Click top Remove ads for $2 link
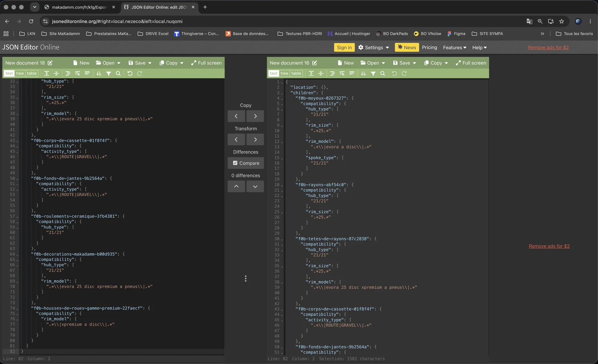 tap(548, 47)
